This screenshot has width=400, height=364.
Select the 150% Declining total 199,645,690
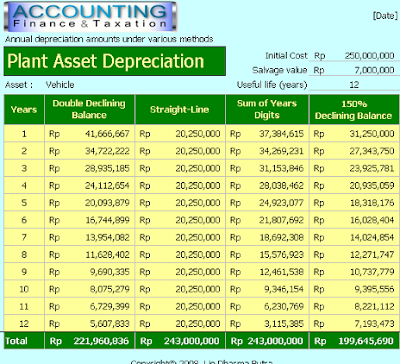tap(354, 341)
